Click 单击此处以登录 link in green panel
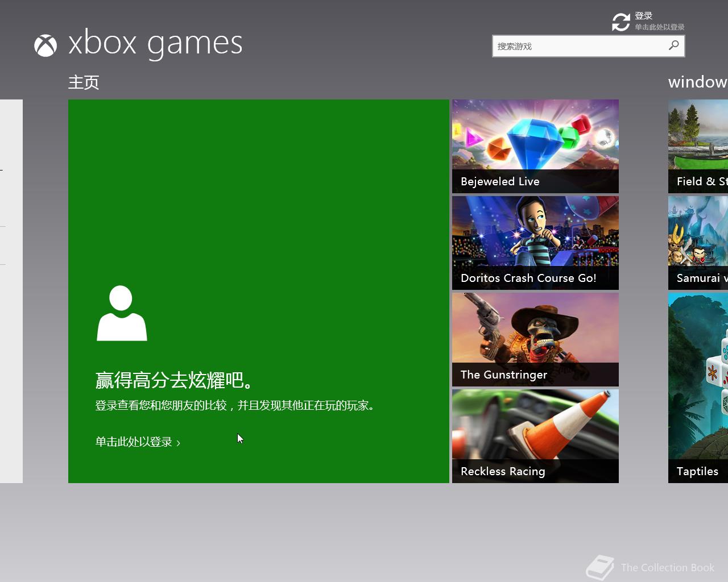This screenshot has height=582, width=728. click(134, 442)
